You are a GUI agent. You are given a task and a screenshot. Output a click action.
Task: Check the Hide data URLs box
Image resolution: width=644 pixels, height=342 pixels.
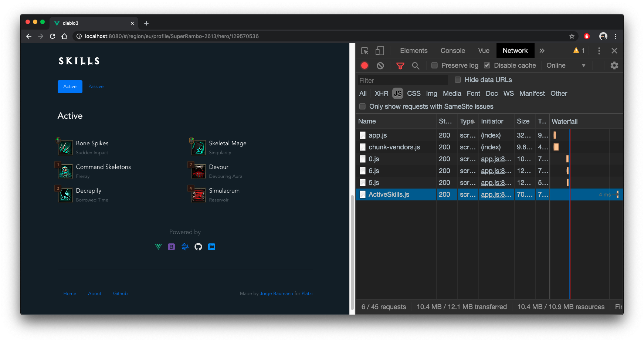tap(458, 79)
